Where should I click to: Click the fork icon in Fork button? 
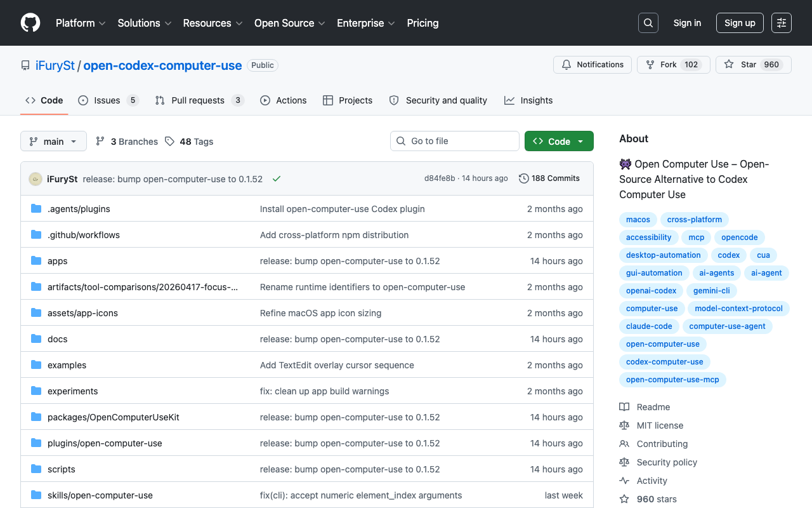[650, 65]
